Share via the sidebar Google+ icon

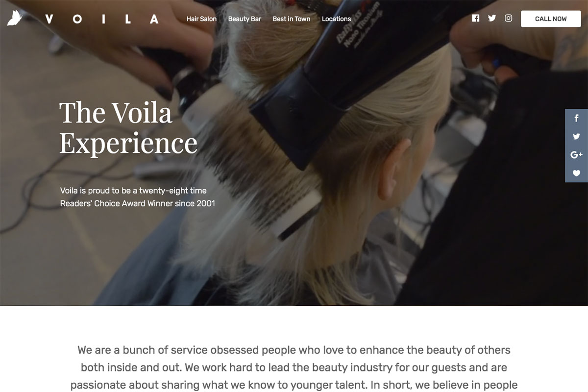click(577, 155)
